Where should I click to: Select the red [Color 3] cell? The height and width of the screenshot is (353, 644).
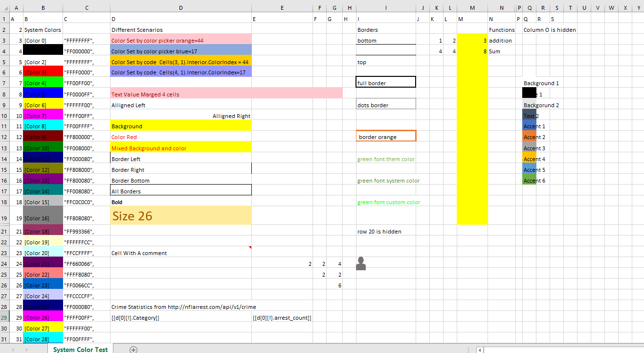(43, 72)
